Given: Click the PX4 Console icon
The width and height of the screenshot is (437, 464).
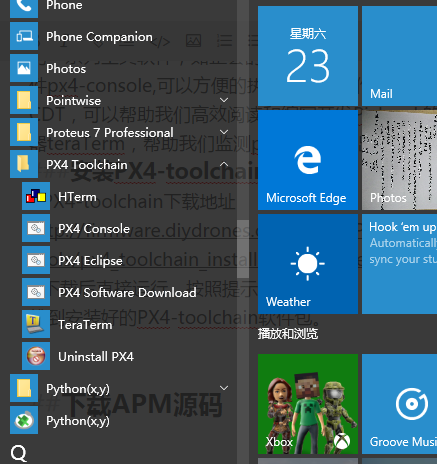Looking at the screenshot, I should tap(36, 228).
